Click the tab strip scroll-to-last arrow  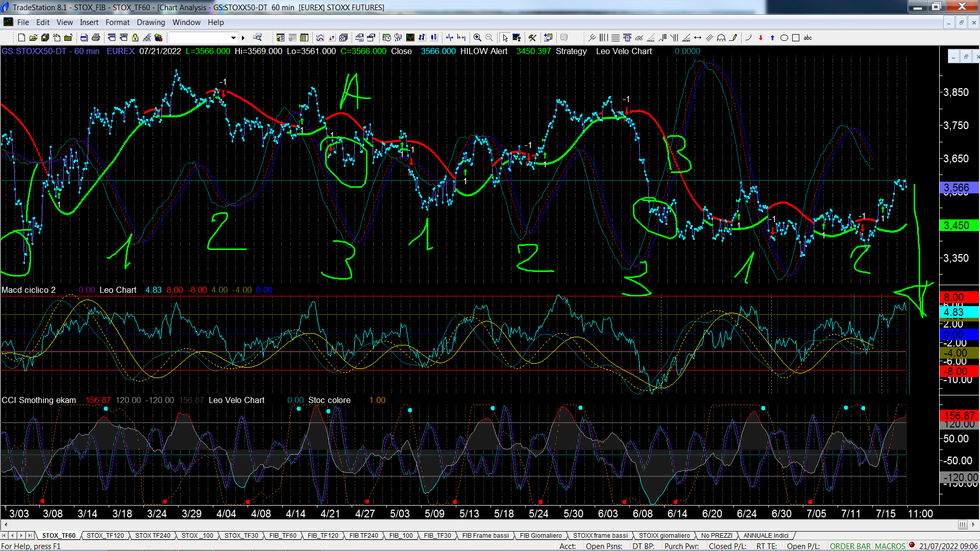tap(30, 535)
